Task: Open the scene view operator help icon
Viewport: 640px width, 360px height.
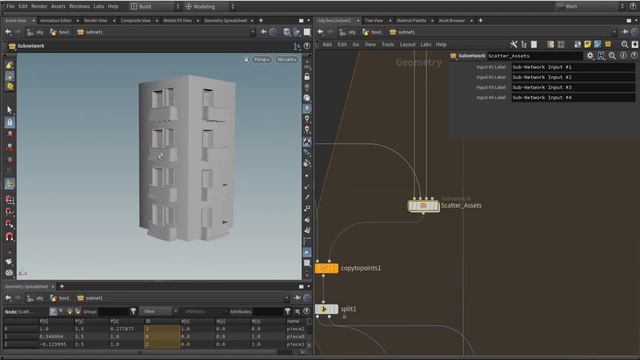Action: tap(307, 46)
